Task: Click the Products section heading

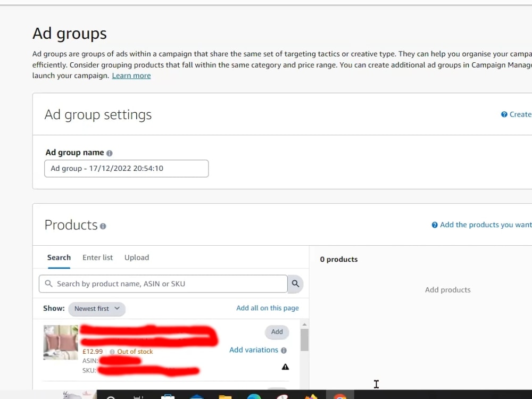Action: (71, 225)
